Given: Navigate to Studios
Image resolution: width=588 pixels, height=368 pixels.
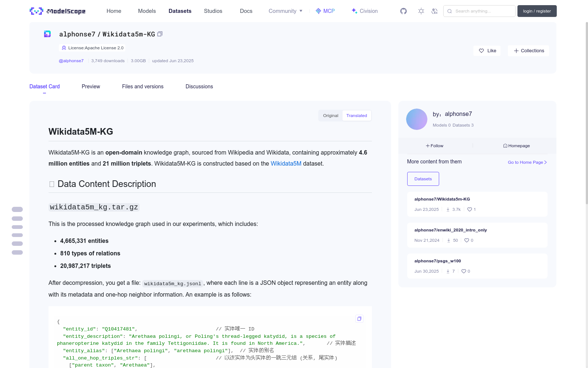Looking at the screenshot, I should [x=213, y=11].
